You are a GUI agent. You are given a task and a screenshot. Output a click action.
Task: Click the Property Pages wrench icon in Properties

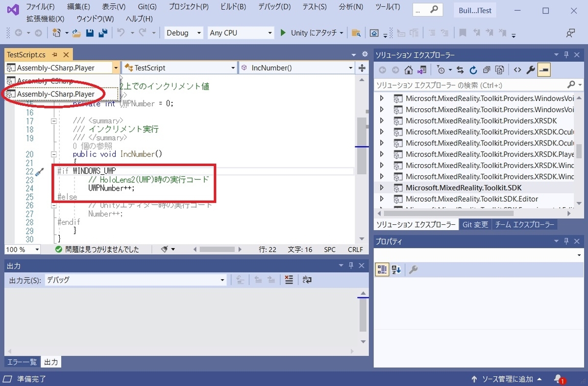coord(413,269)
